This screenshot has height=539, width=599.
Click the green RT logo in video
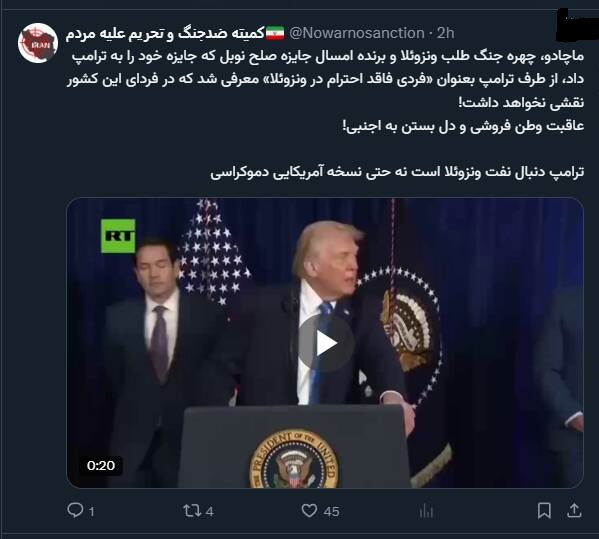click(x=118, y=236)
